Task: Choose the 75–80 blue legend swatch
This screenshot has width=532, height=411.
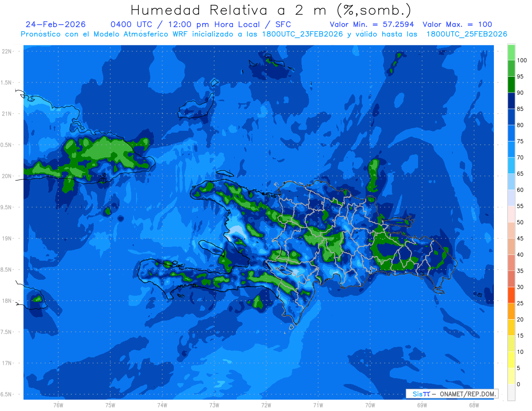Action: pos(511,133)
